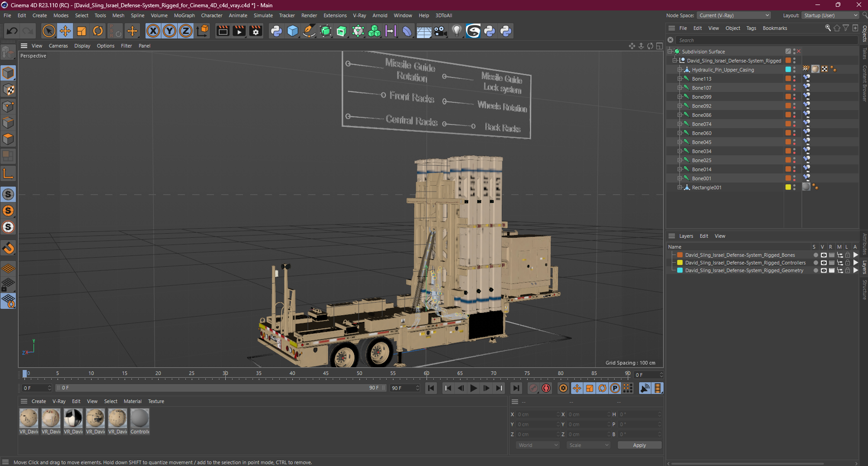Open the Layout Startup dropdown
The height and width of the screenshot is (466, 868).
coord(830,15)
